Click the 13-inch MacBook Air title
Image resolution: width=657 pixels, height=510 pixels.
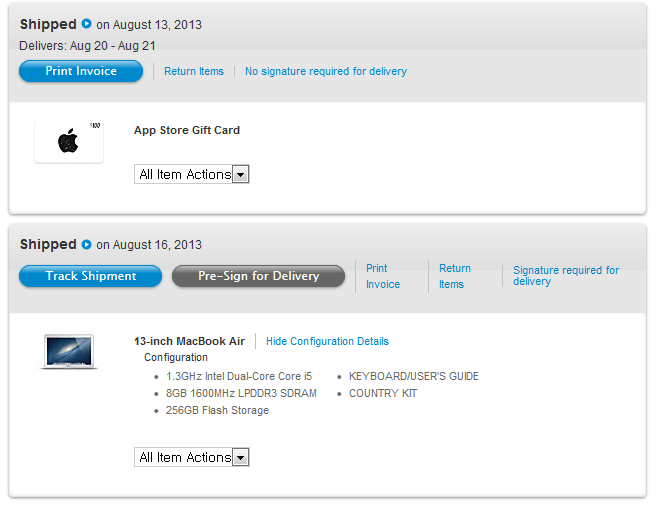point(189,341)
